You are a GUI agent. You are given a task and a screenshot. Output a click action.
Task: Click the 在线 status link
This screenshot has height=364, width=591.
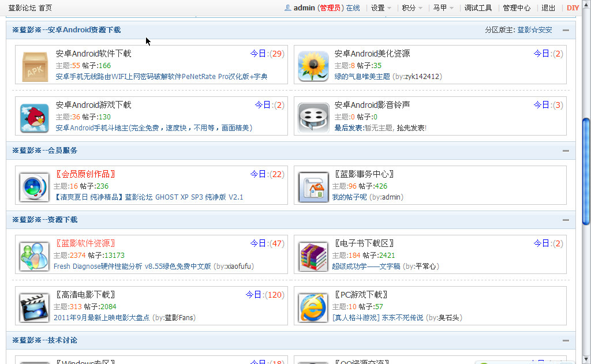tap(353, 8)
